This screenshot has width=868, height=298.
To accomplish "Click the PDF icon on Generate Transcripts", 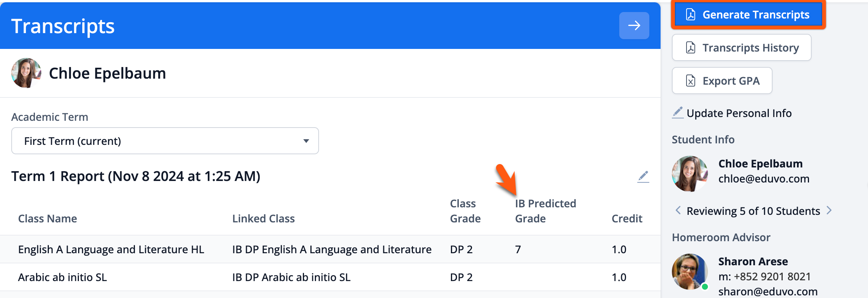I will (x=691, y=15).
